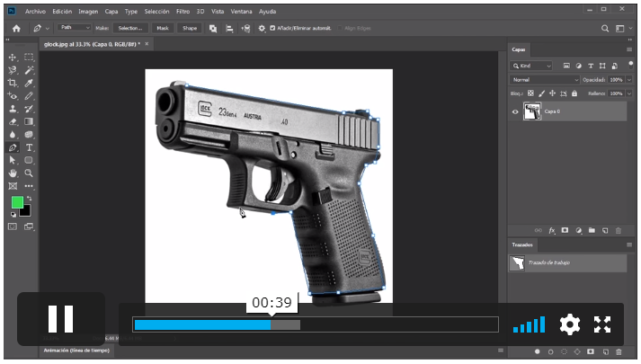Viewport: 641px width, 364px height.
Task: Select the Rounded Rectangle shape tool
Action: pyautogui.click(x=29, y=160)
